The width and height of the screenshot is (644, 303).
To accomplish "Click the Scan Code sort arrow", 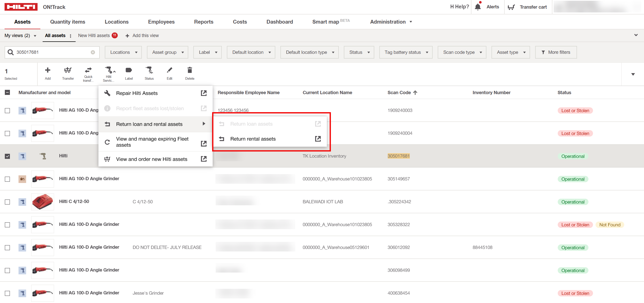I will (415, 93).
